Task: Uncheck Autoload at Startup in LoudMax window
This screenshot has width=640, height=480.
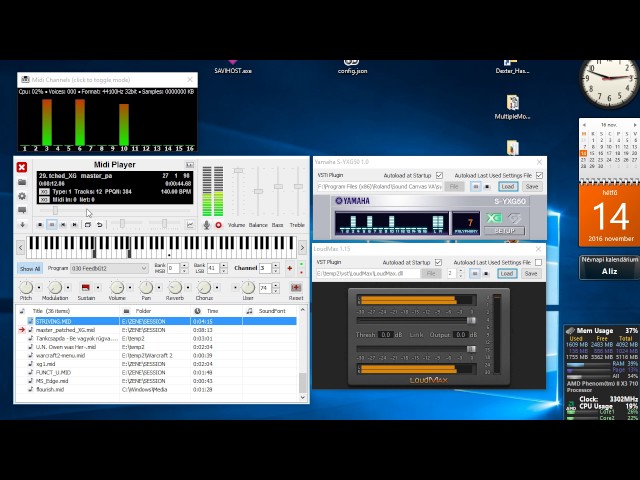Action: point(438,262)
